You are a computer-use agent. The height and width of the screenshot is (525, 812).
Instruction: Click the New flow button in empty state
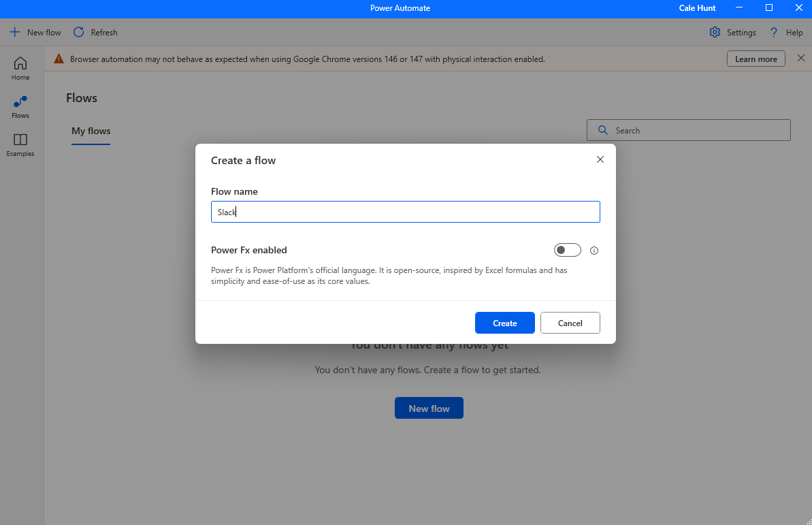pyautogui.click(x=429, y=408)
